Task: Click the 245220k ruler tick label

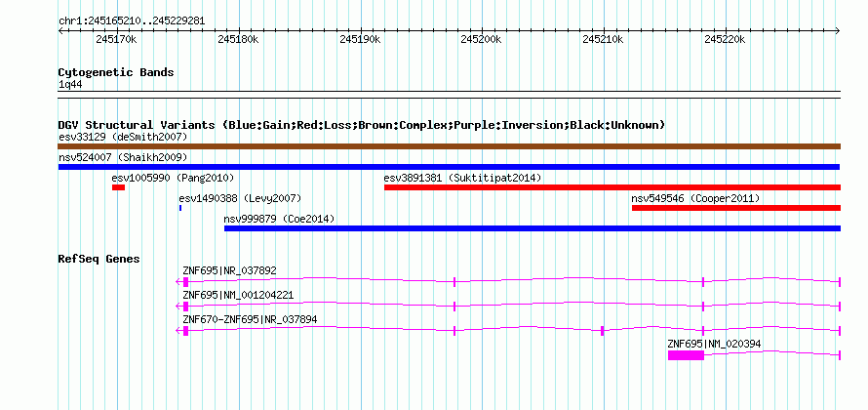Action: [726, 40]
